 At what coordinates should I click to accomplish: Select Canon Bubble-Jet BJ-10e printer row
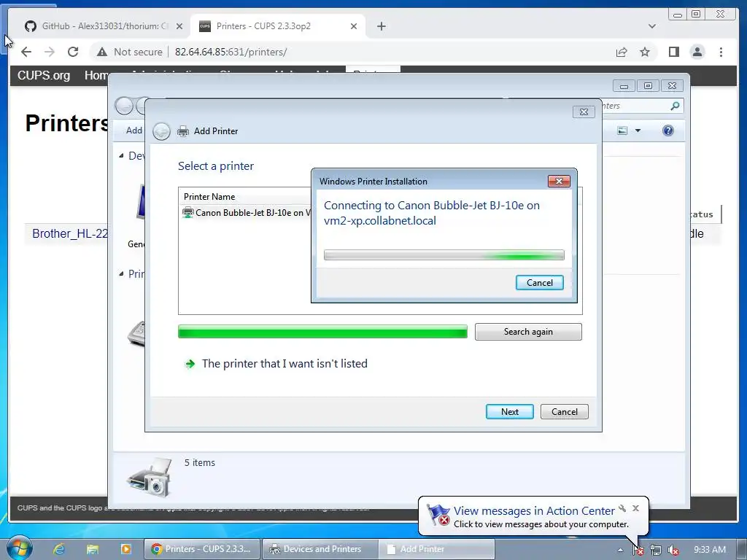247,212
